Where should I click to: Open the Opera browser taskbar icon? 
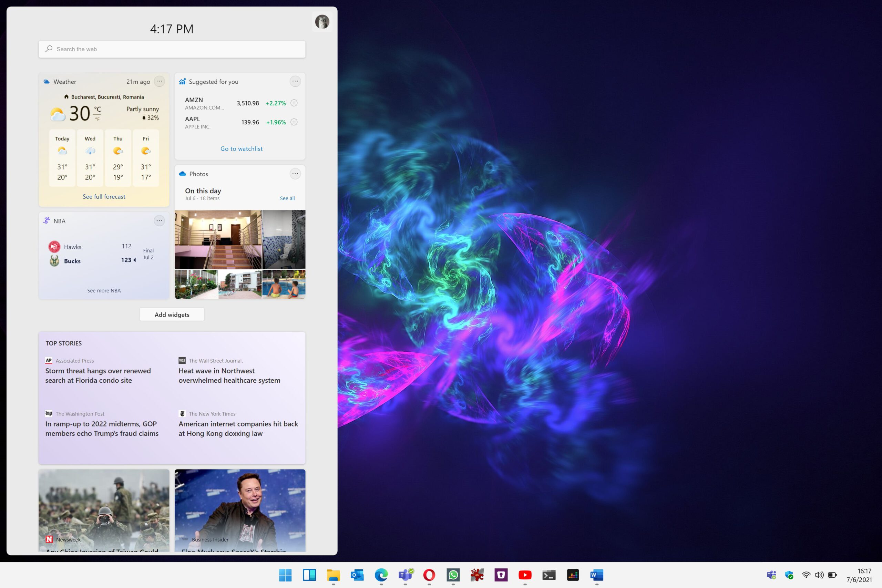pyautogui.click(x=429, y=575)
